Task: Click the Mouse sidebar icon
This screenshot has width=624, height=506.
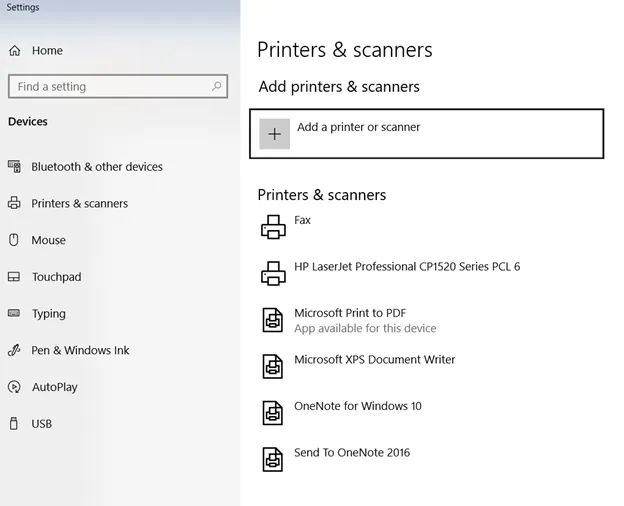Action: 14,240
